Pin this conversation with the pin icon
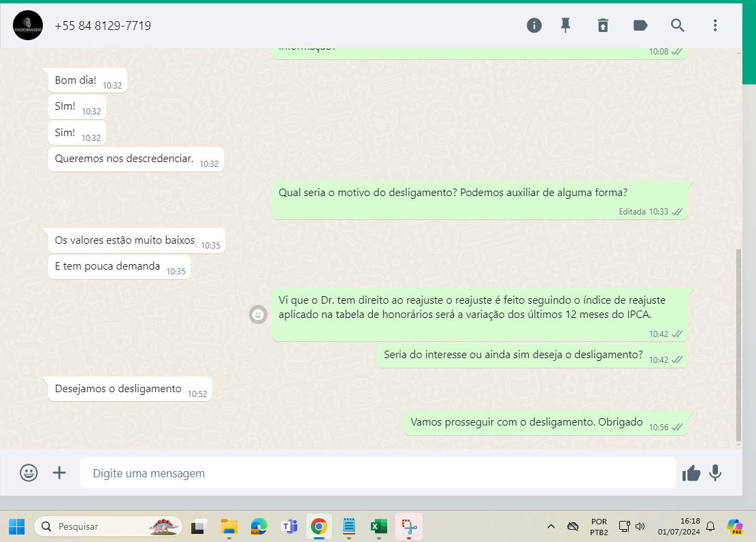 pyautogui.click(x=565, y=25)
